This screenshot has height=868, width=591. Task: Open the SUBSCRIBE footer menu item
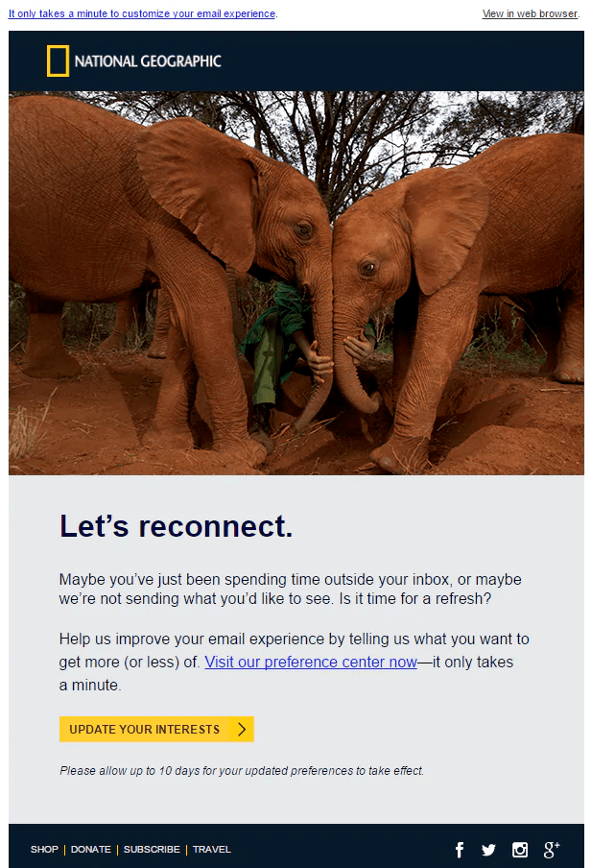[152, 849]
